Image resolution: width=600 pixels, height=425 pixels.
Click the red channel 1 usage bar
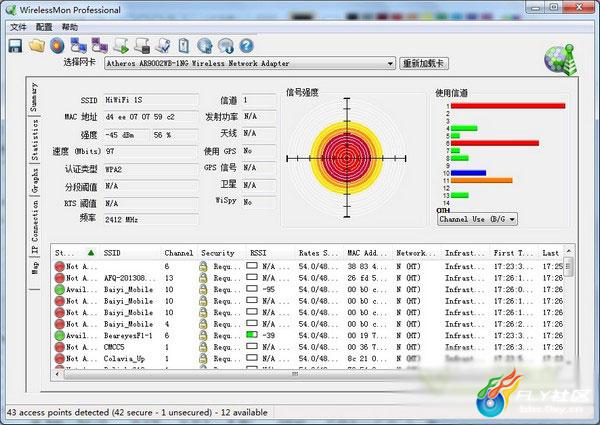click(508, 106)
